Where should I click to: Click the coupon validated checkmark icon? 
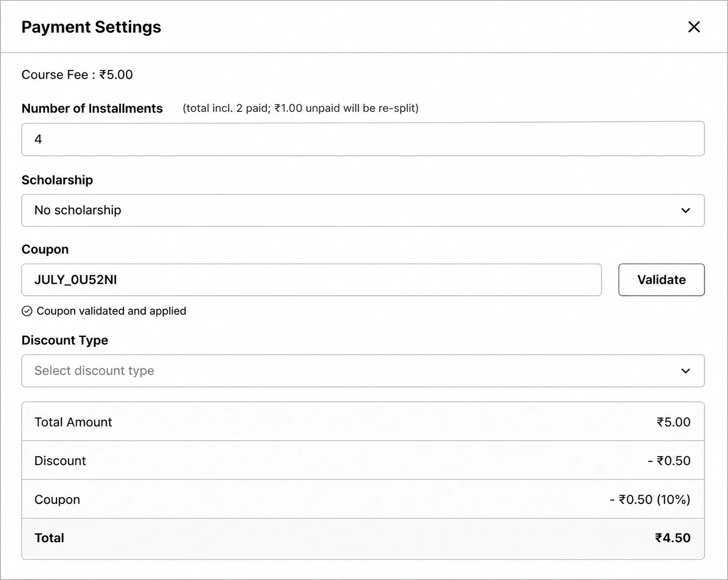[x=27, y=311]
